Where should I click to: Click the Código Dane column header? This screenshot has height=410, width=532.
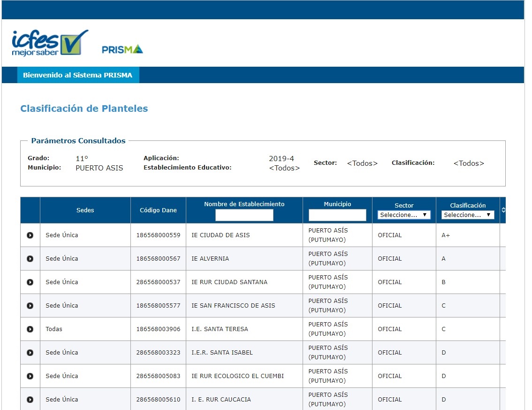click(158, 210)
